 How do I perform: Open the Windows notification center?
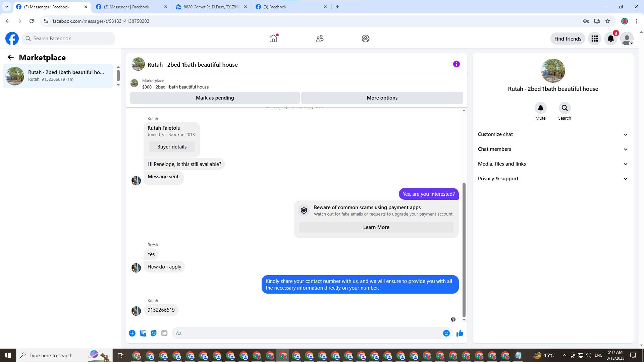point(633,355)
